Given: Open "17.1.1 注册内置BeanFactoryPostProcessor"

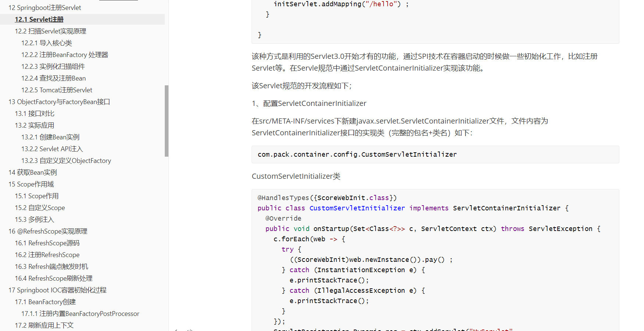Looking at the screenshot, I should point(80,313).
